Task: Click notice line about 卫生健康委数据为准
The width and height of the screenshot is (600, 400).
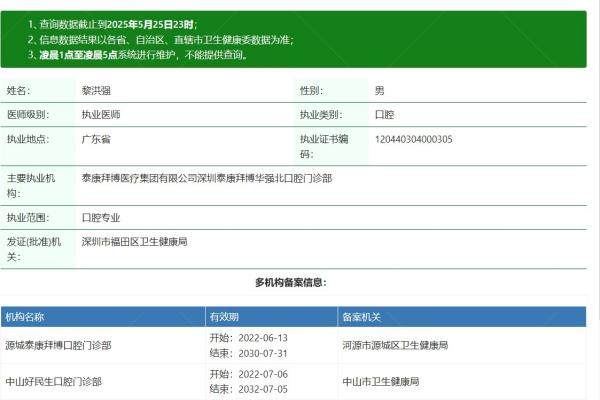Action: point(161,40)
